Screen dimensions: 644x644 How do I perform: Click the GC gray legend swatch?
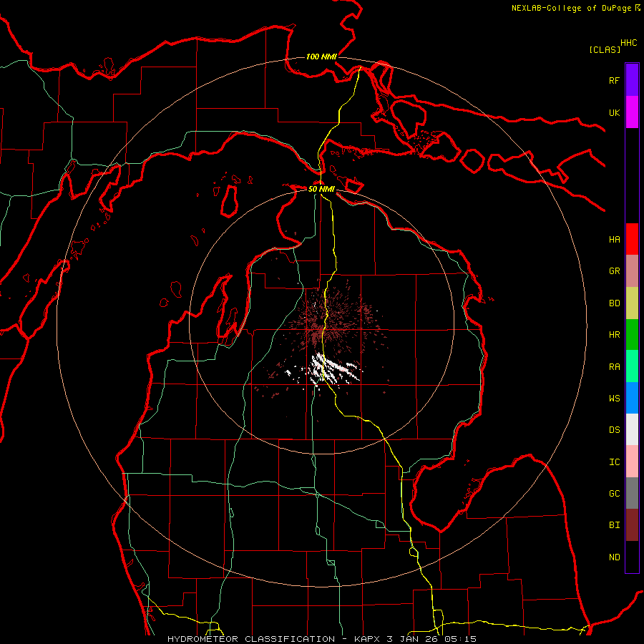tap(632, 493)
